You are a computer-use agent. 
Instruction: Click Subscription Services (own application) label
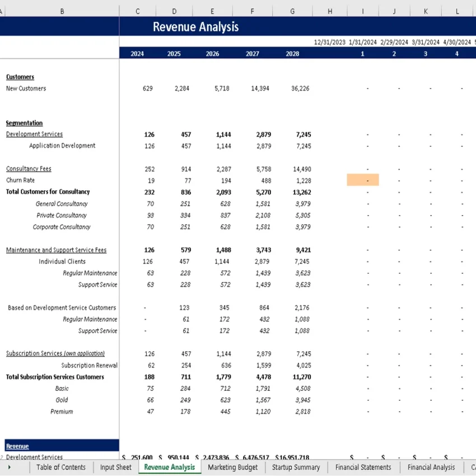pos(55,353)
